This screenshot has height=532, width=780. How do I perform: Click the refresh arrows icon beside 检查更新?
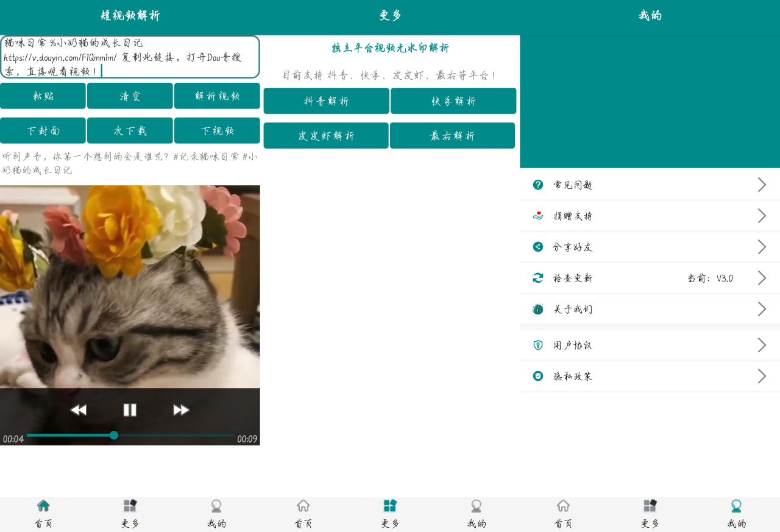pyautogui.click(x=538, y=278)
